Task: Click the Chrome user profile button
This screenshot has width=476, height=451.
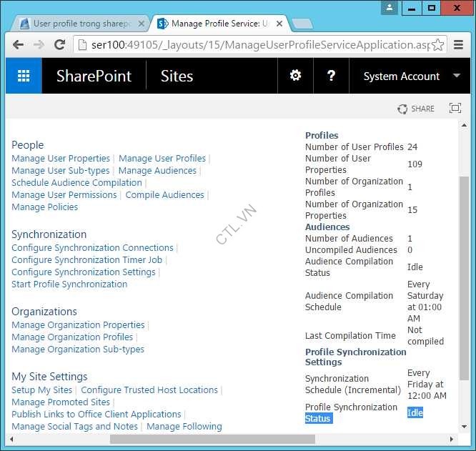Action: tap(390, 8)
